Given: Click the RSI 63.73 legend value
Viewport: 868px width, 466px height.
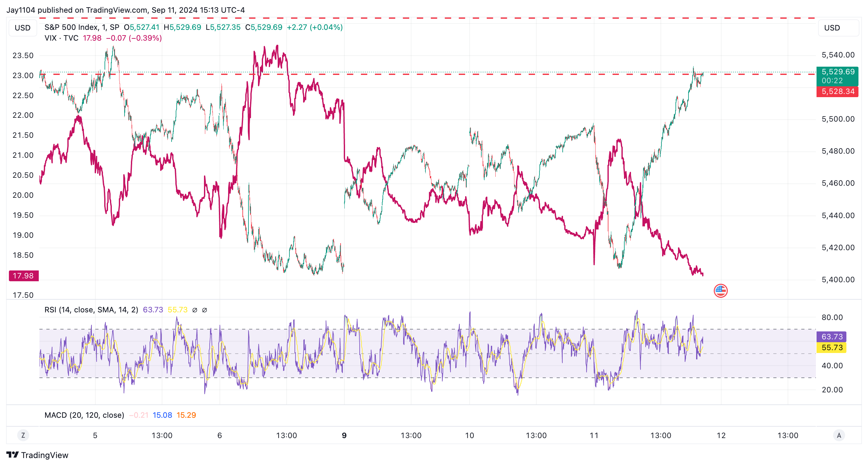Looking at the screenshot, I should [153, 310].
